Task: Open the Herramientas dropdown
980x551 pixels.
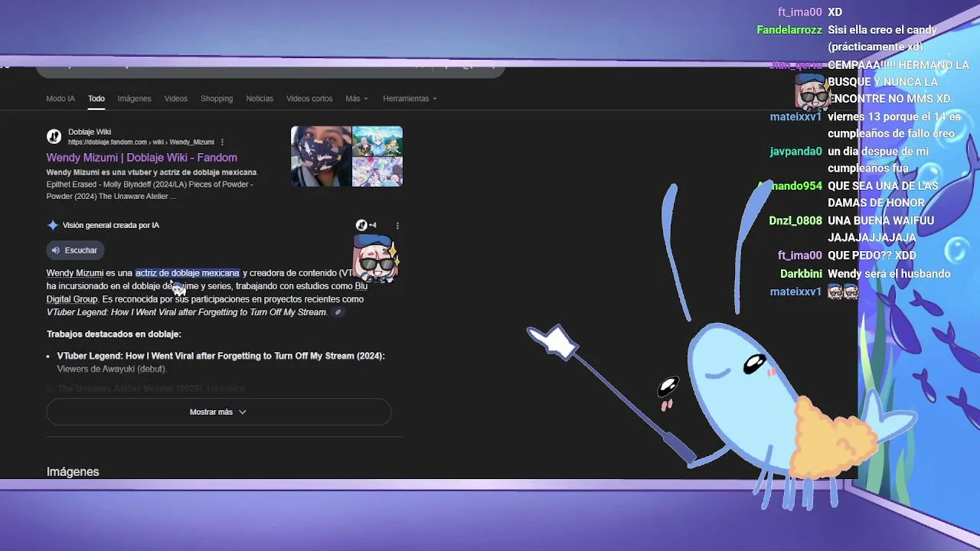Action: tap(410, 99)
